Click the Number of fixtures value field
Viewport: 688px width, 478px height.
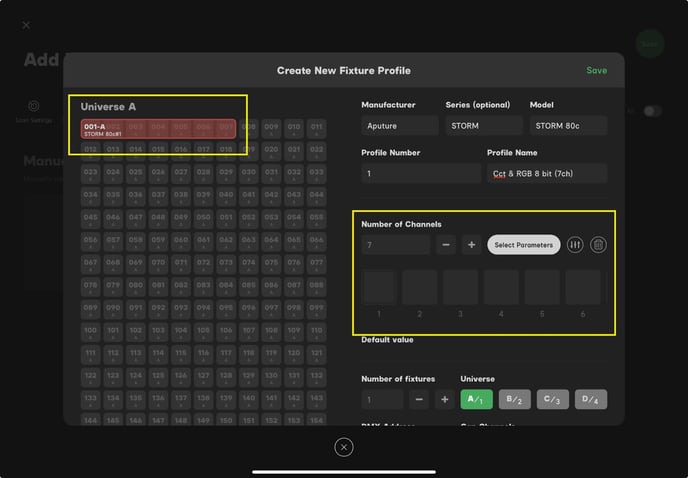tap(382, 399)
